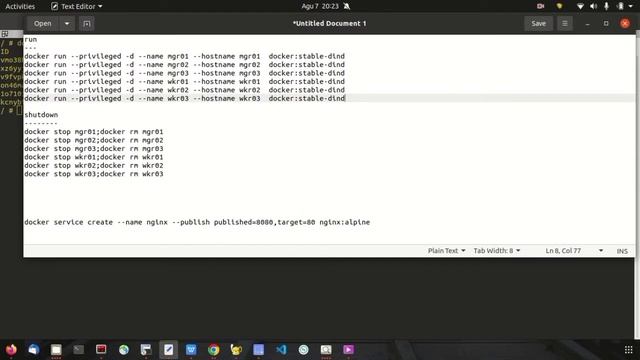Place cursor in the docker service create line
640x360 pixels.
click(x=197, y=222)
